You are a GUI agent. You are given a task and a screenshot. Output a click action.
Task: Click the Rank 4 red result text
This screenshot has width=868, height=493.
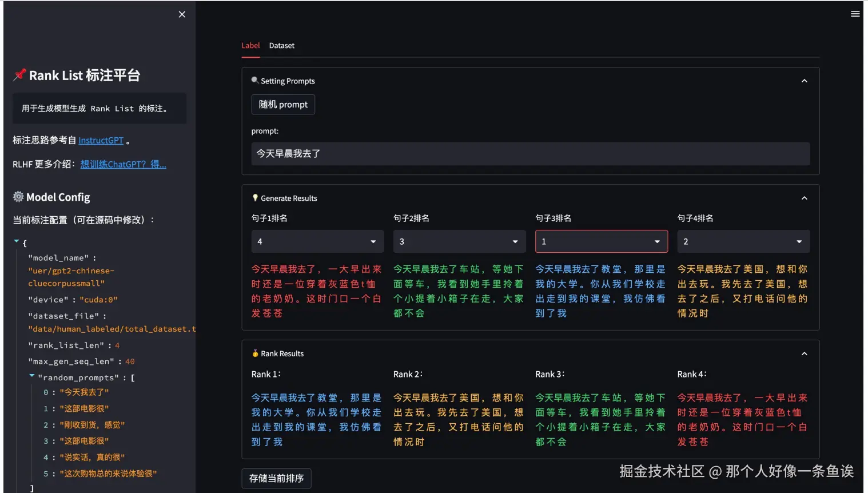point(742,420)
